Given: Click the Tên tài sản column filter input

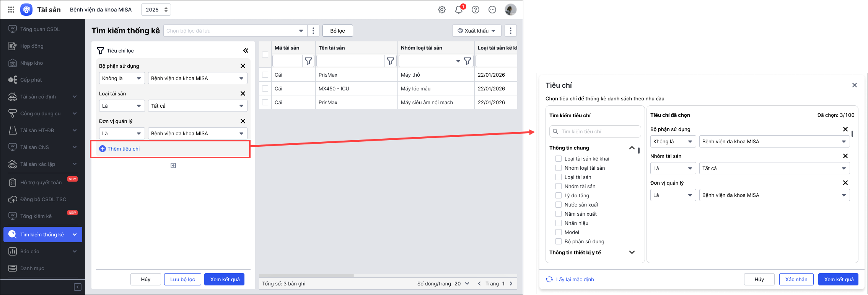Looking at the screenshot, I should point(350,61).
